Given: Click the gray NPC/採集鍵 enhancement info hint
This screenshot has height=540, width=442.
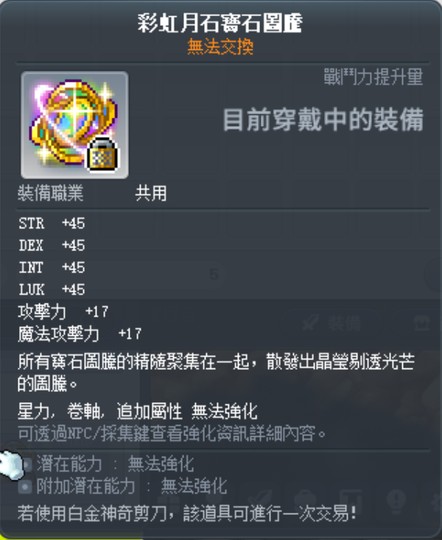Looking at the screenshot, I should 172,434.
